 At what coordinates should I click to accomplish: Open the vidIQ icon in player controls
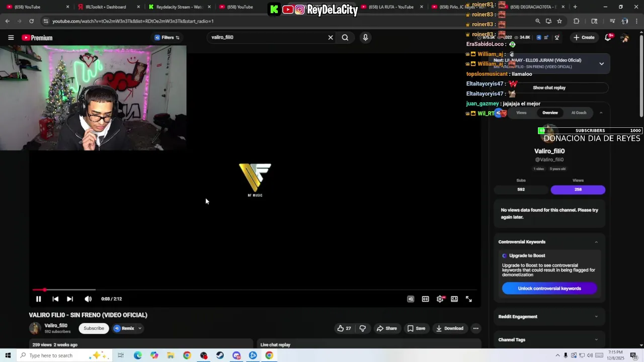click(411, 299)
